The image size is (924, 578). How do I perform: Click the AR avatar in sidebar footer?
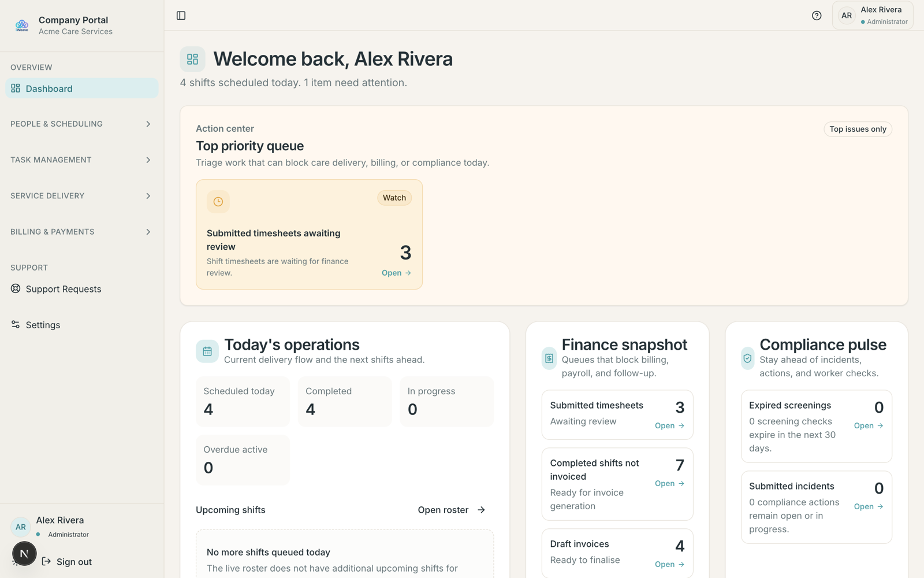tap(21, 527)
